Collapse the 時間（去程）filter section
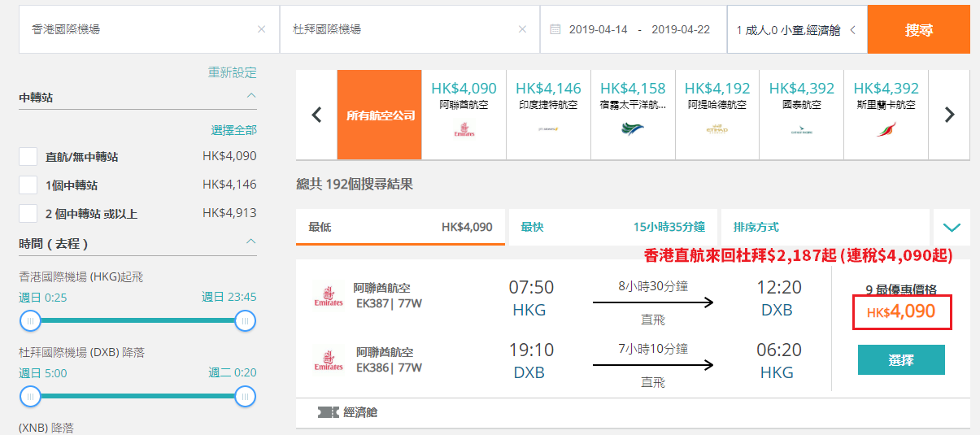 [x=251, y=241]
